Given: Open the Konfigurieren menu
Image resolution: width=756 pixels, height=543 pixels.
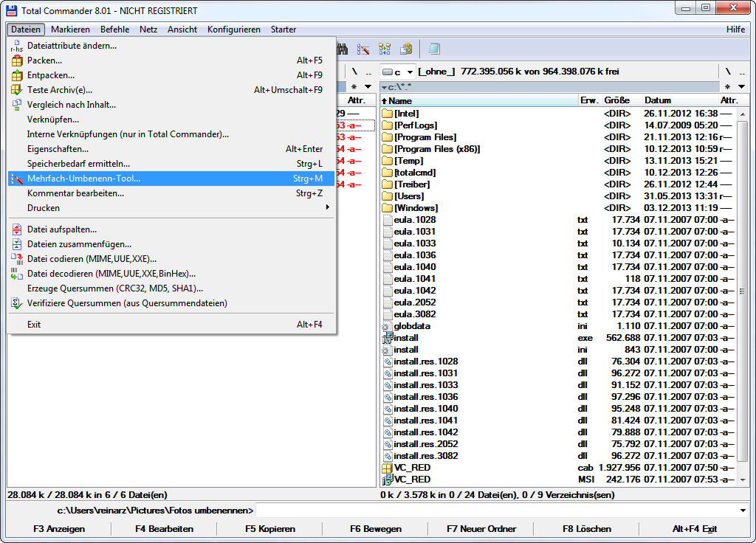Looking at the screenshot, I should (x=233, y=30).
